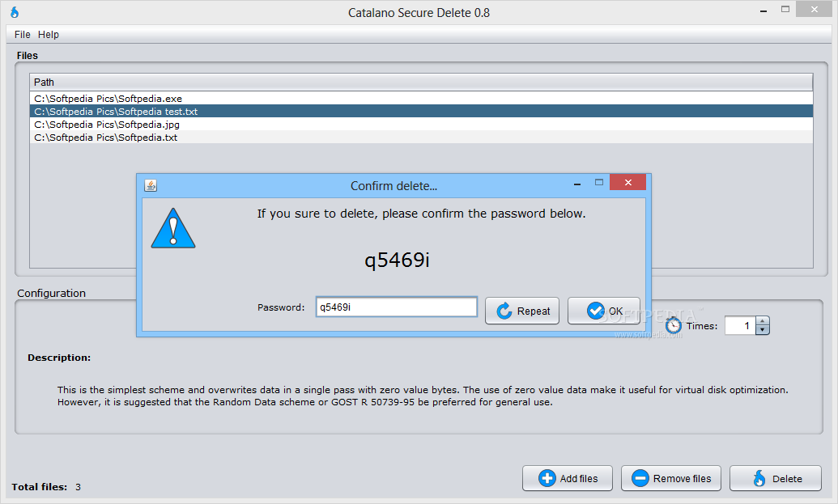Close the Catalano Secure Delete window
The width and height of the screenshot is (838, 504).
point(814,9)
